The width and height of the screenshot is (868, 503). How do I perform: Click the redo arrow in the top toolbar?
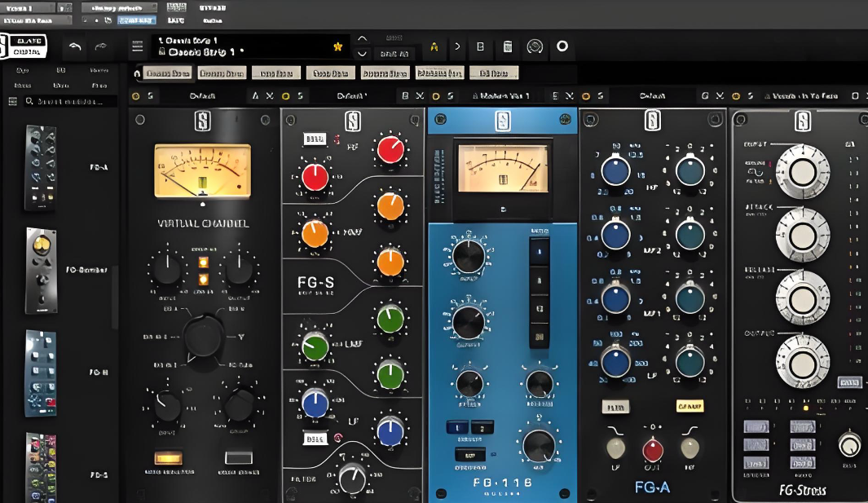coord(101,46)
